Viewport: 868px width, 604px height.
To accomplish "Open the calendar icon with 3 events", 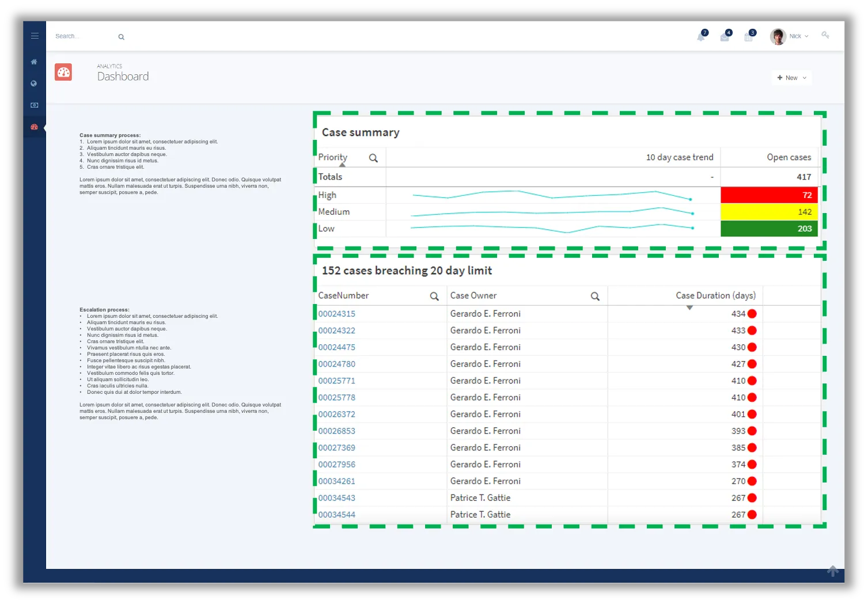I will coord(749,36).
